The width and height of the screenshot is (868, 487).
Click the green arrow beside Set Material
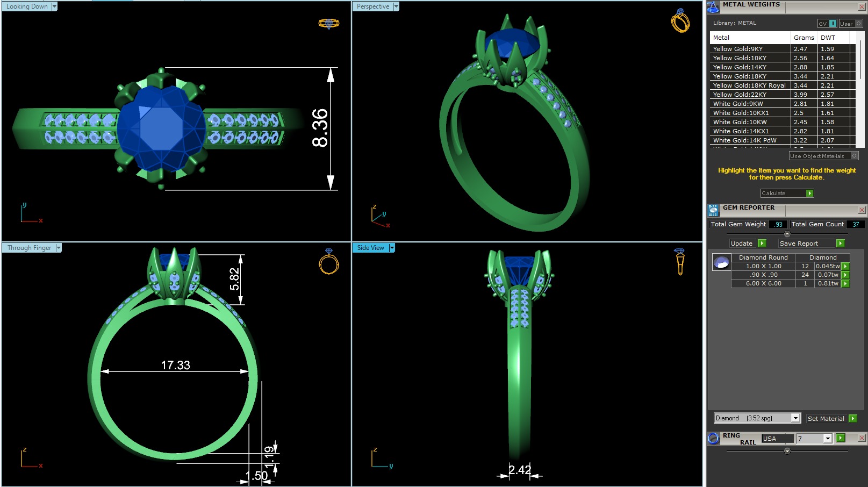tap(853, 419)
